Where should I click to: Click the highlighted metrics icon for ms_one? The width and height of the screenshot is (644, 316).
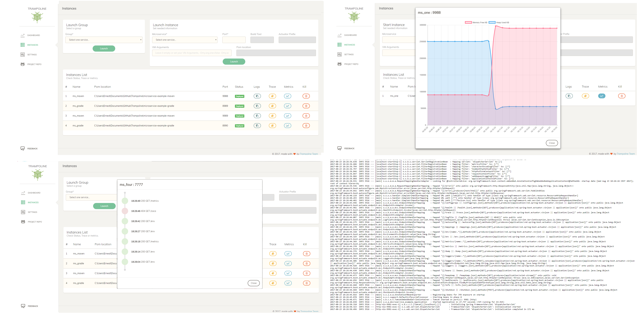tap(602, 96)
